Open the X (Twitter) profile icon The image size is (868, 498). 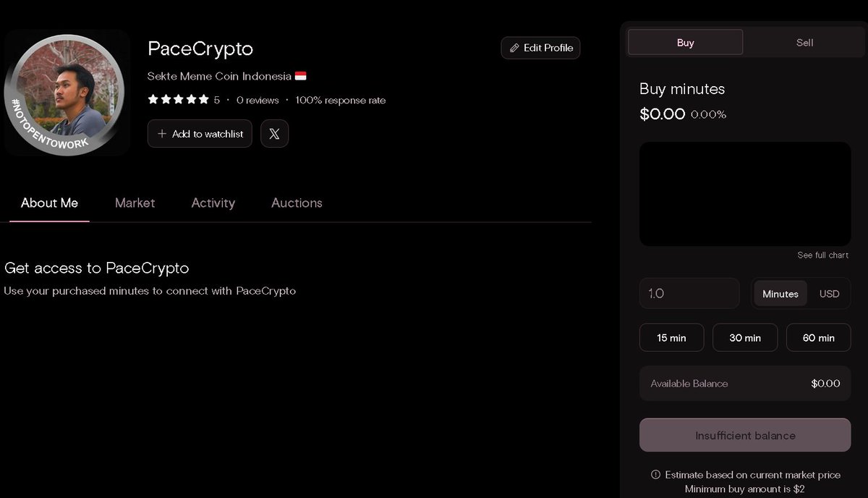[274, 134]
